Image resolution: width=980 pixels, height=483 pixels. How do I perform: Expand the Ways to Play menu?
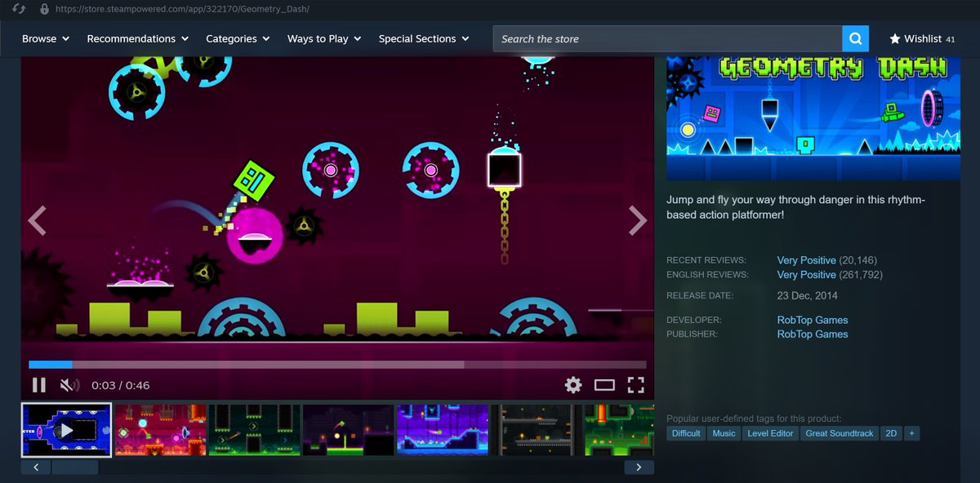[325, 38]
